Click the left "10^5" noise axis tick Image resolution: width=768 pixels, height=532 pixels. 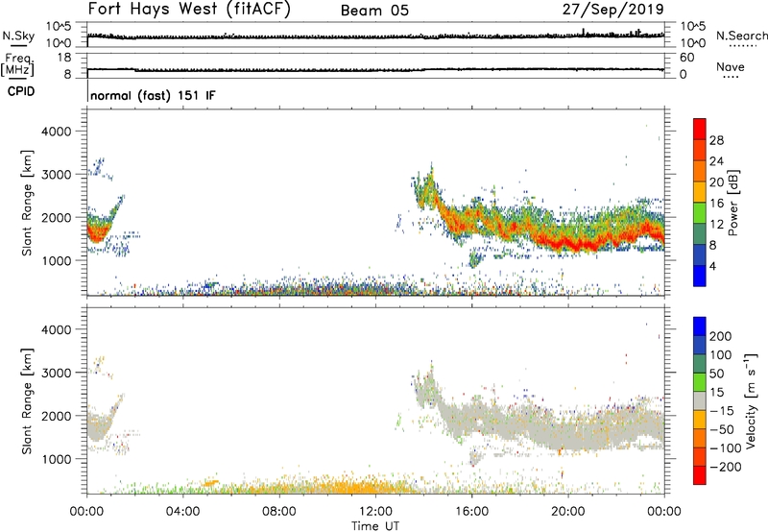click(59, 27)
